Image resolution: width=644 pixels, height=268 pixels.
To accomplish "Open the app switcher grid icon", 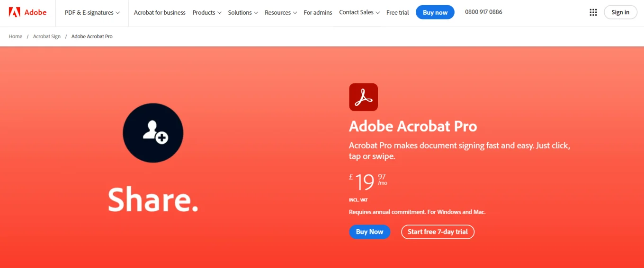I will pos(593,12).
